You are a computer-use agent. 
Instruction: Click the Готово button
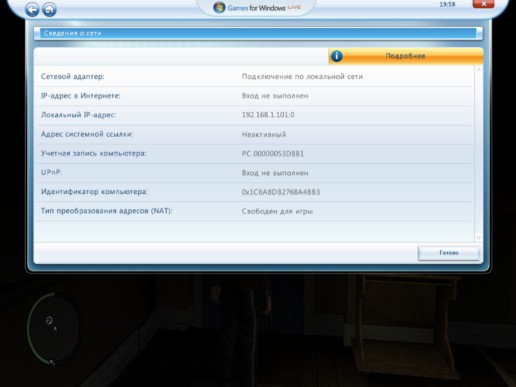(x=449, y=253)
